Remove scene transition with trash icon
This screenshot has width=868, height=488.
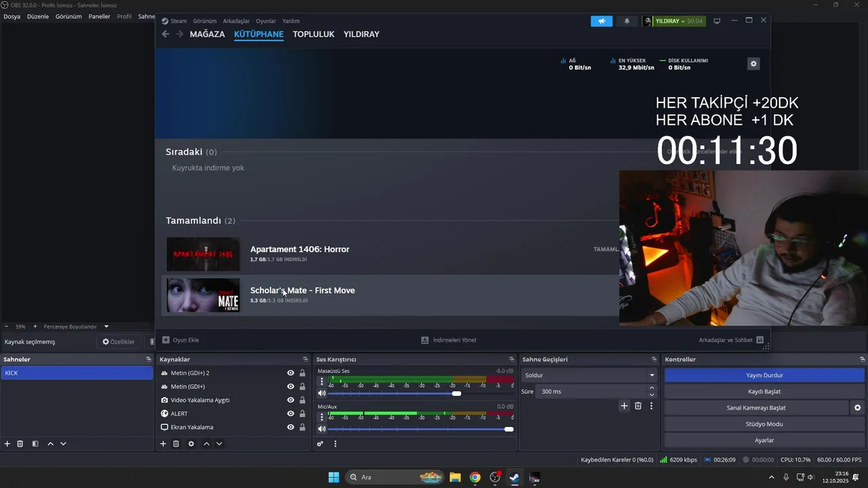pos(638,406)
